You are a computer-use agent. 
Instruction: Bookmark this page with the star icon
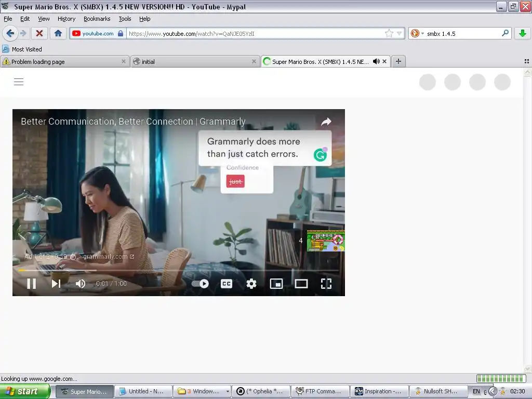click(389, 33)
